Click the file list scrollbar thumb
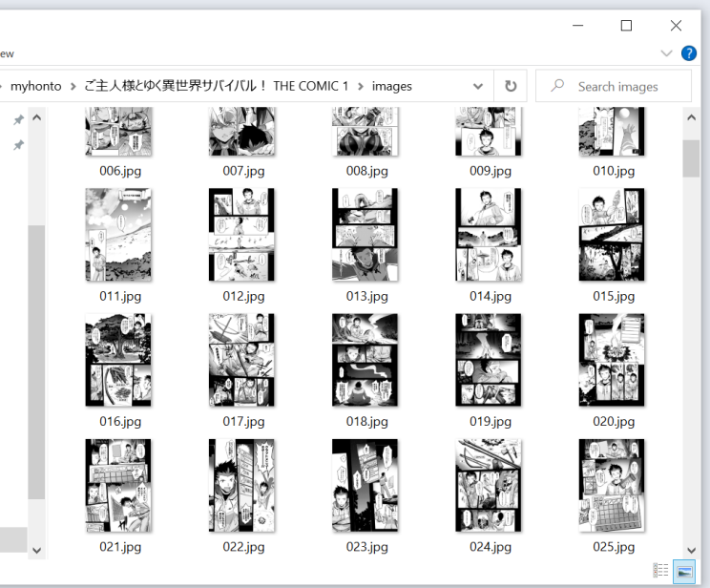This screenshot has height=588, width=710. 691,158
